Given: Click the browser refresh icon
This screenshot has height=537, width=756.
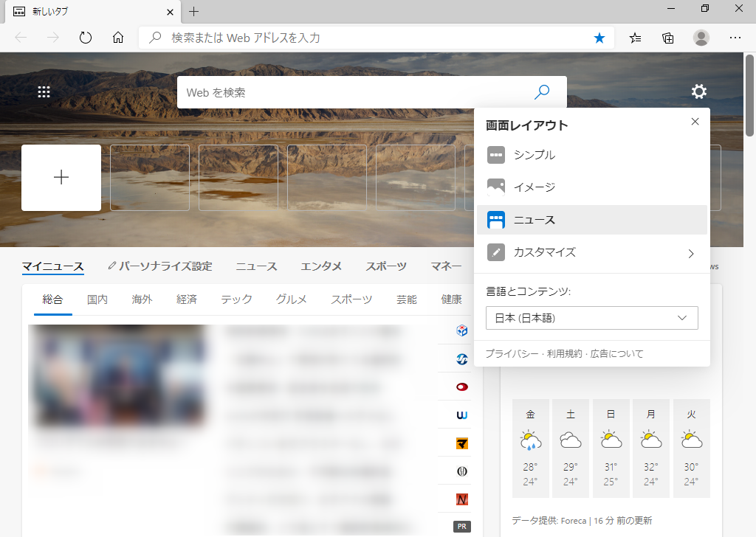Looking at the screenshot, I should coord(86,38).
